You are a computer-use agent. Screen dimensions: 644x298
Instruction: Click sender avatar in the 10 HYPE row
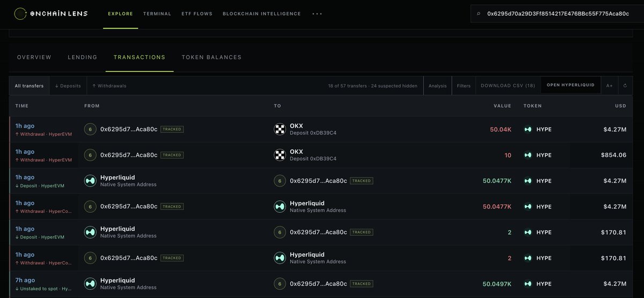(x=90, y=155)
